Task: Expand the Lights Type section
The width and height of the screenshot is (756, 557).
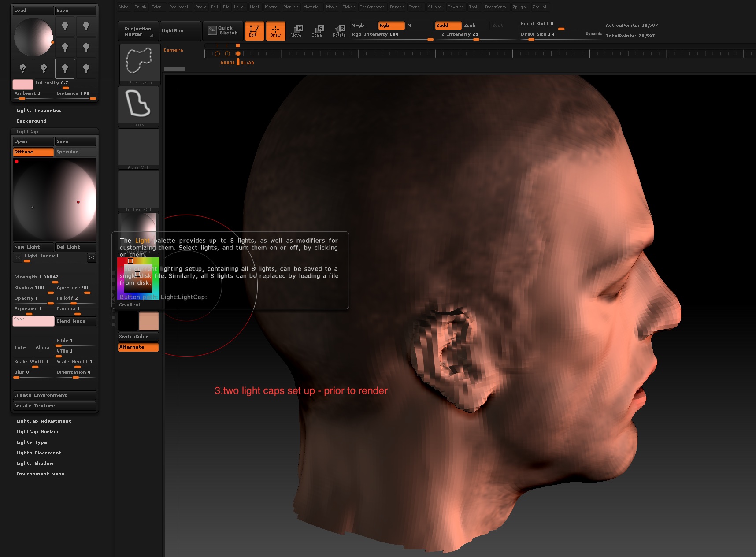Action: [x=31, y=442]
